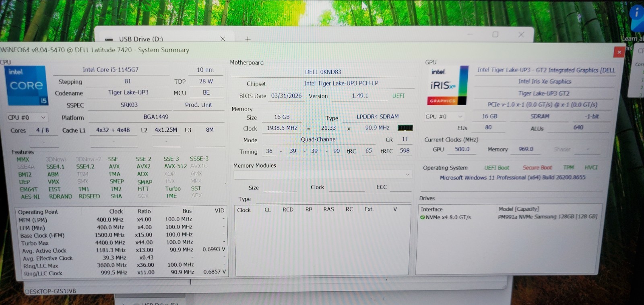Click the L2 cache value 4x1.25M
This screenshot has height=305, width=644.
coord(166,130)
